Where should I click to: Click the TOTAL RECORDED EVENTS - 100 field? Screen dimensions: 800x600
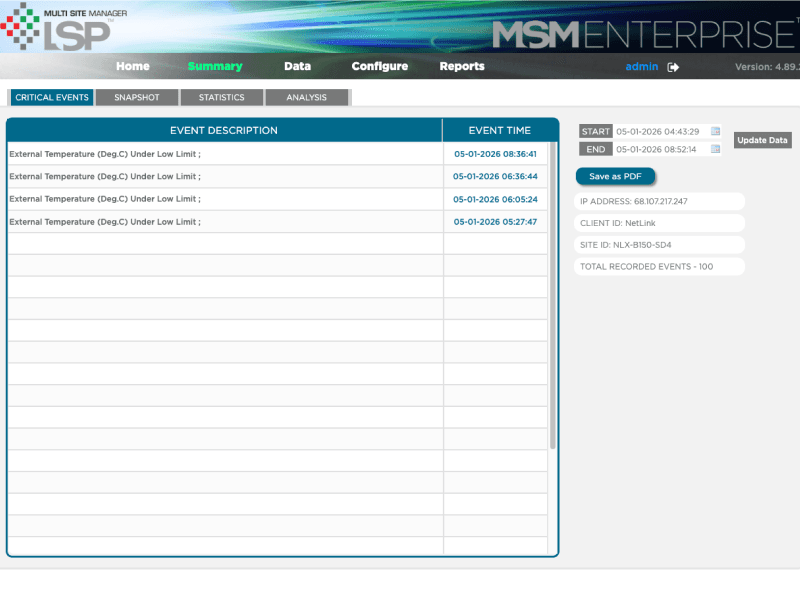tap(659, 266)
